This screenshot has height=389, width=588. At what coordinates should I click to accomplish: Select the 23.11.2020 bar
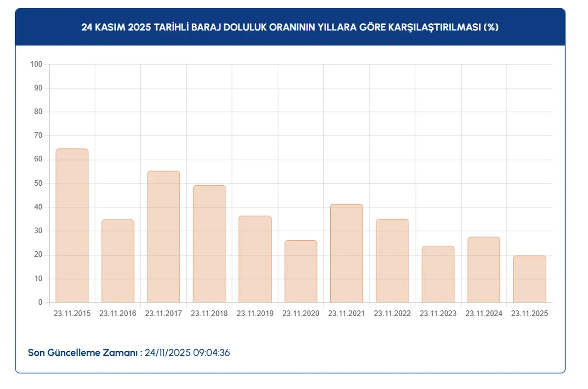pos(300,271)
